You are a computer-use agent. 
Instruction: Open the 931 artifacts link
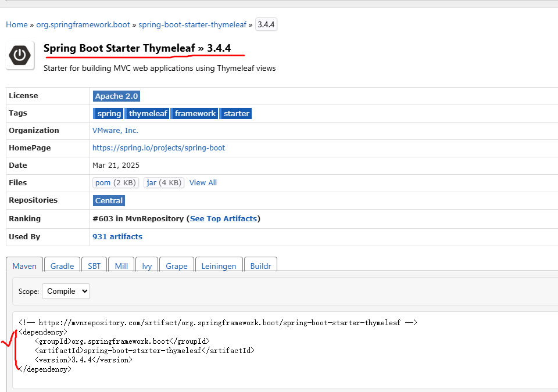click(x=117, y=236)
